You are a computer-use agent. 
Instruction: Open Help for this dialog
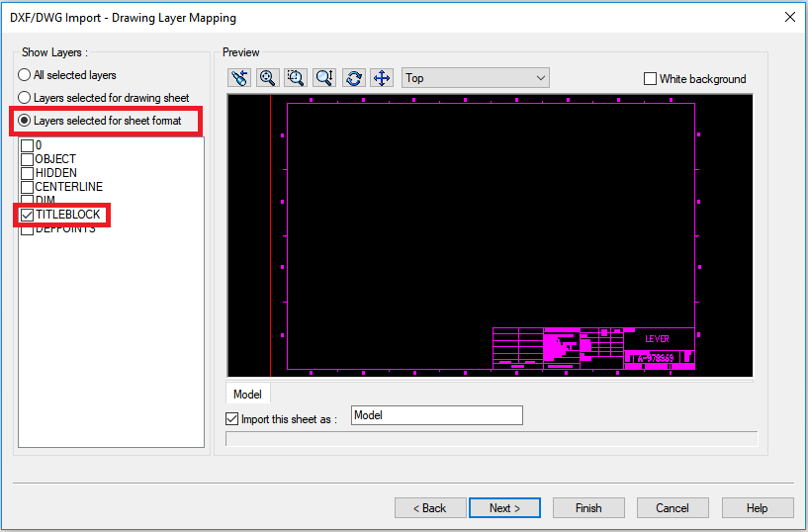(757, 508)
